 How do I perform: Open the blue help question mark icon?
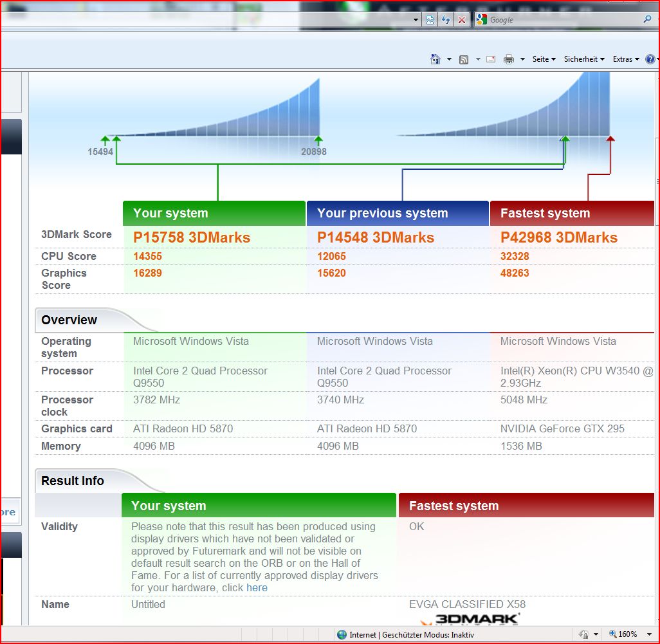pyautogui.click(x=650, y=59)
